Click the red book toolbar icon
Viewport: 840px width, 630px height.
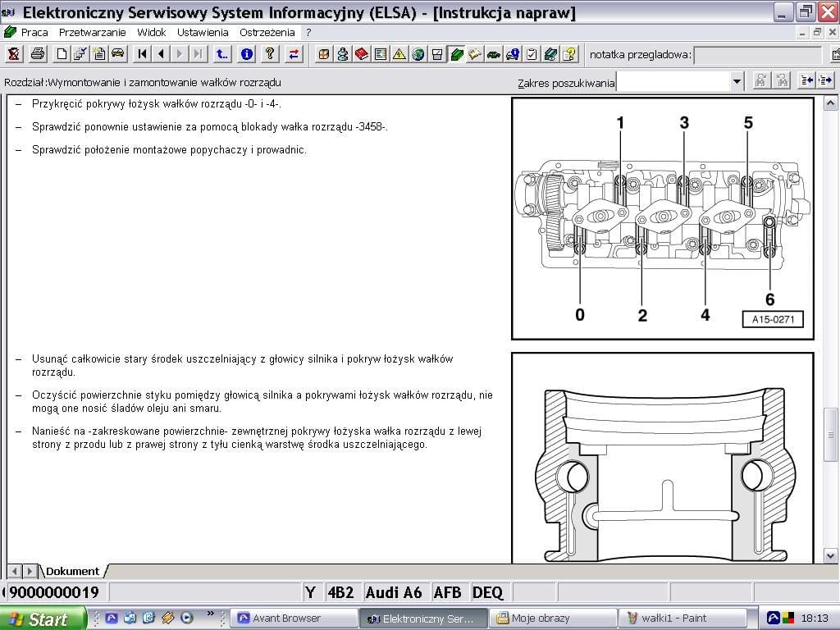362,53
